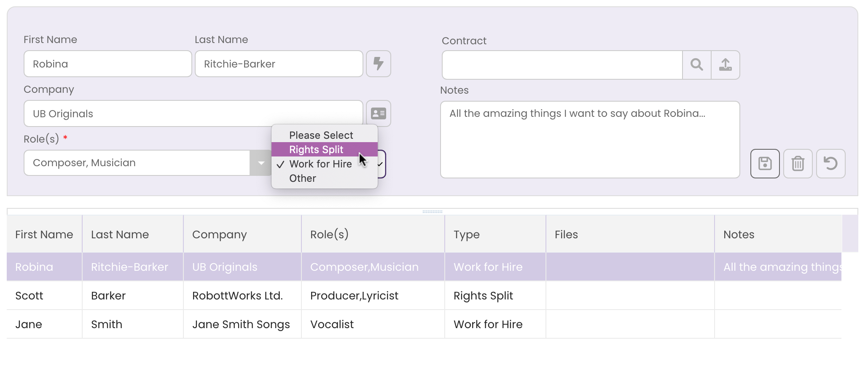This screenshot has width=868, height=372.
Task: Edit the First Name field 'Robina'
Action: pyautogui.click(x=108, y=64)
